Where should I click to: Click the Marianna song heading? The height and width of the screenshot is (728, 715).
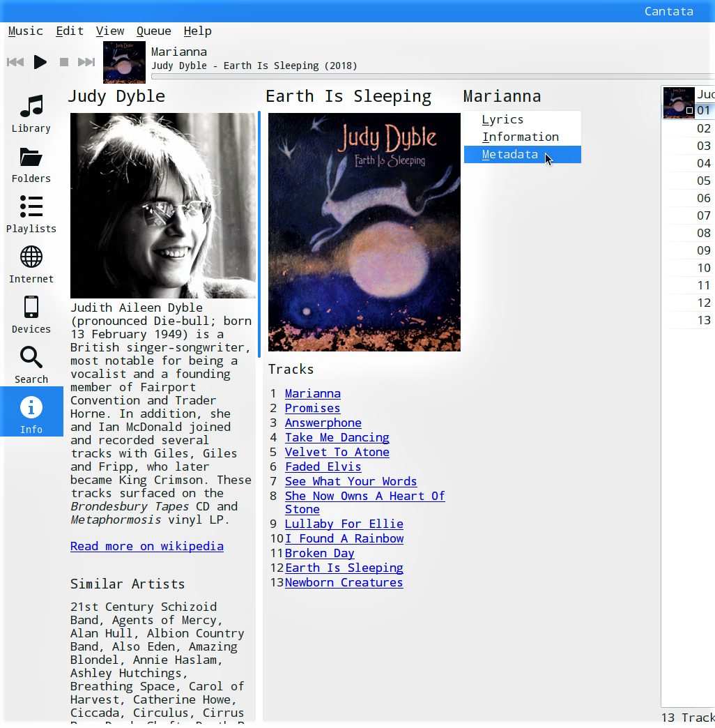pyautogui.click(x=502, y=96)
